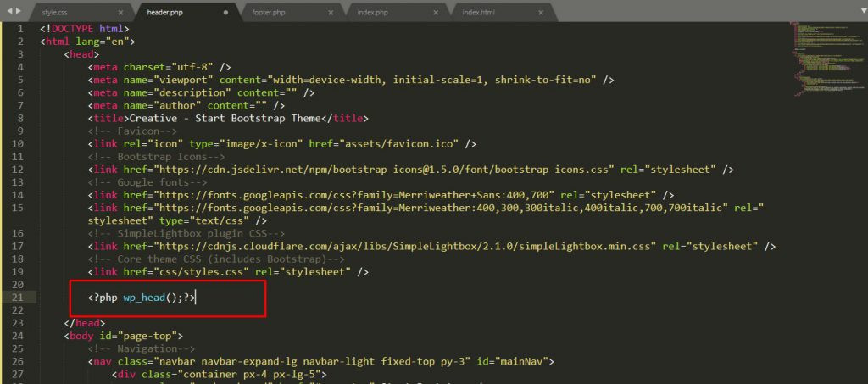Click line number 21 in the gutter
The image size is (868, 384).
18,298
